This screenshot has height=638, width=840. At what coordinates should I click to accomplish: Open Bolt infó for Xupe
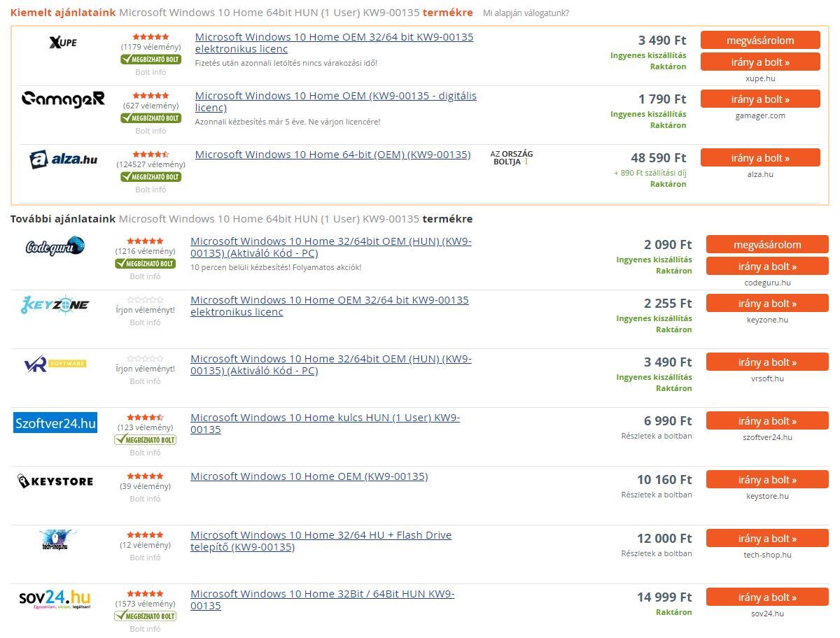(150, 72)
